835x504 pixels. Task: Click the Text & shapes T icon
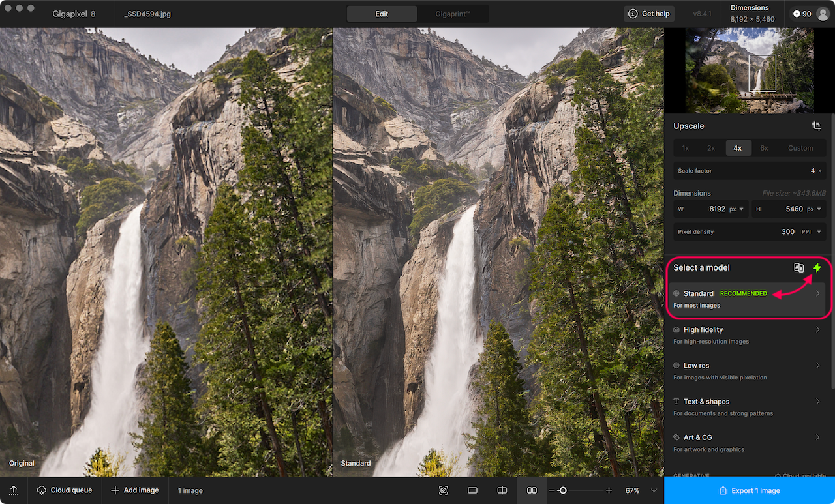(x=676, y=402)
